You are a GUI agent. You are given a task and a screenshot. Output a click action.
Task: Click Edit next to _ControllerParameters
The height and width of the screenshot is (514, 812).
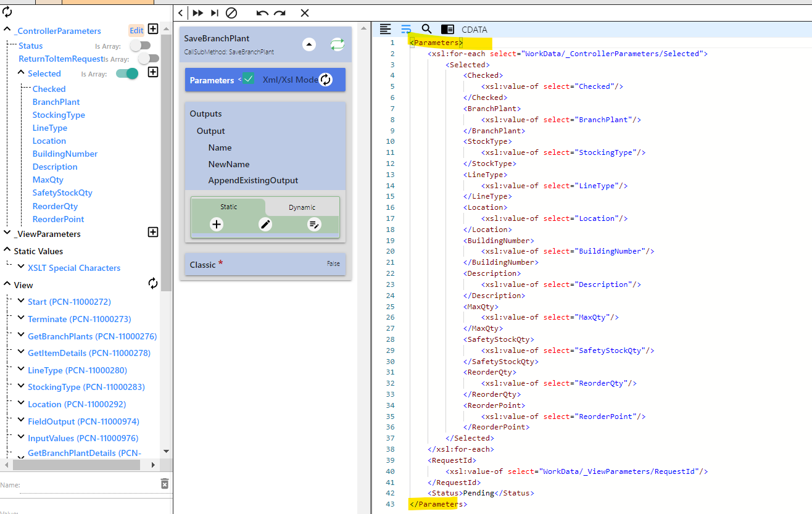[x=136, y=30]
